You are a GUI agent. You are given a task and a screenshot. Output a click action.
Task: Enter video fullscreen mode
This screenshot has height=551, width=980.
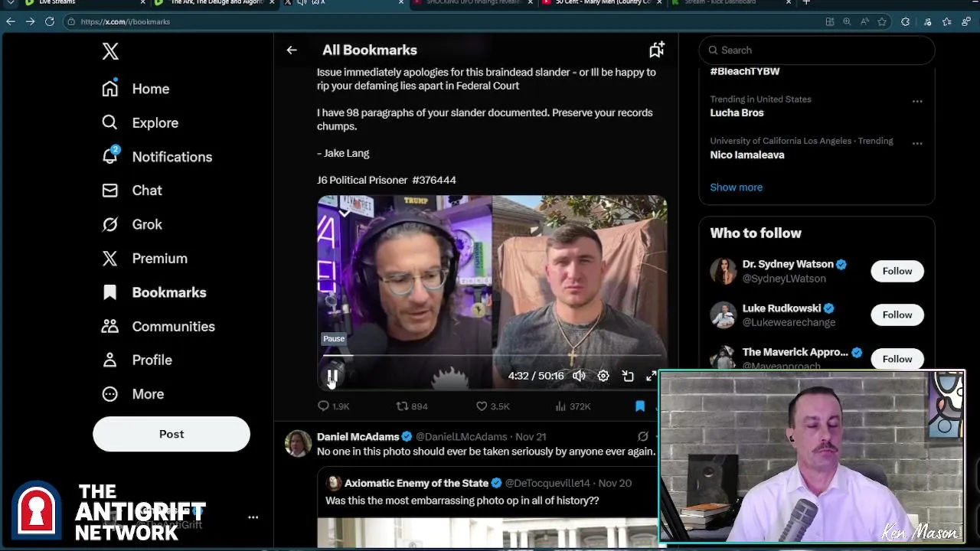652,376
